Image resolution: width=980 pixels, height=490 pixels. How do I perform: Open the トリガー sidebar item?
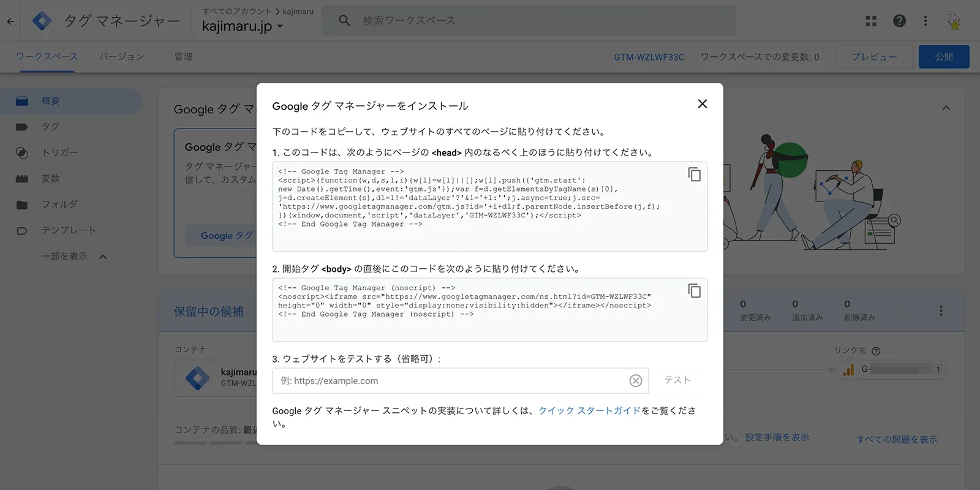pos(59,153)
